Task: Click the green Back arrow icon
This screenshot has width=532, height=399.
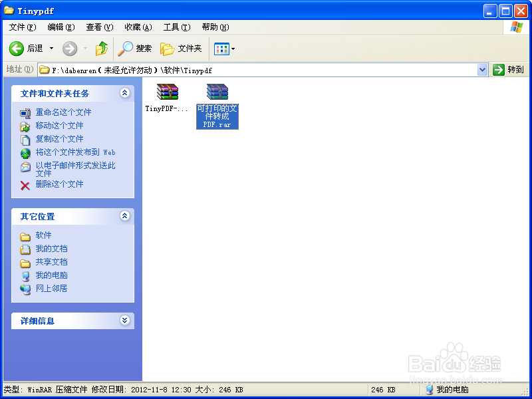Action: pyautogui.click(x=16, y=49)
